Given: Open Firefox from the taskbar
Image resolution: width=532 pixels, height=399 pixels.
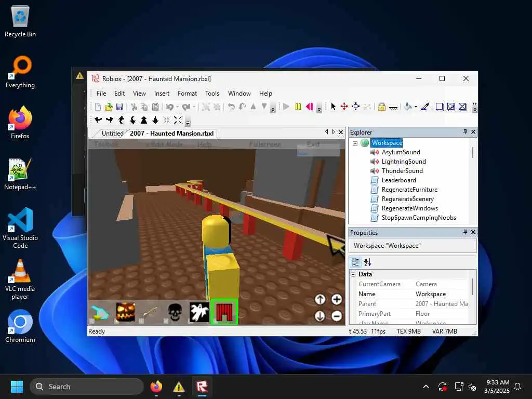Looking at the screenshot, I should coord(156,387).
